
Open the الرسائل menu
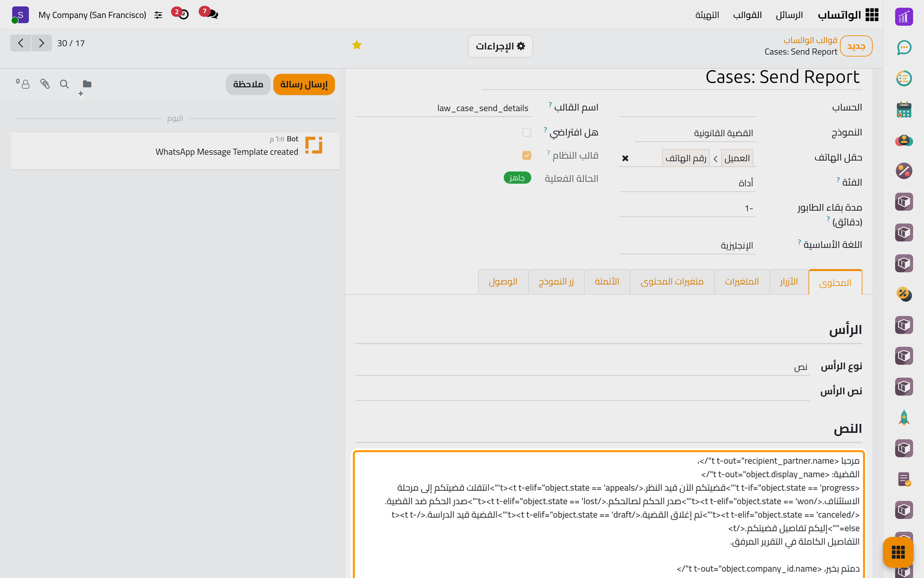click(789, 15)
